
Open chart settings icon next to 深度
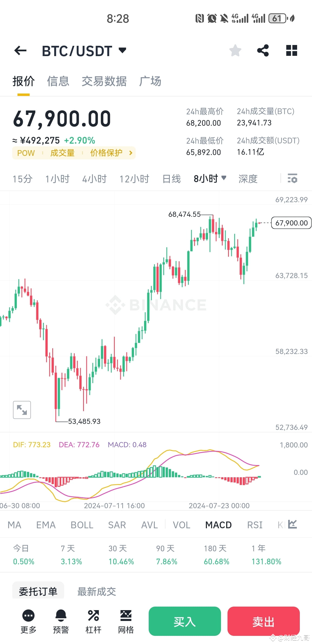[x=292, y=179]
